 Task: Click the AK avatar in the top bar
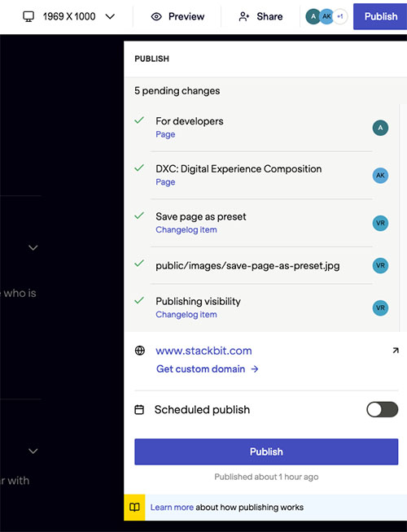pyautogui.click(x=326, y=16)
